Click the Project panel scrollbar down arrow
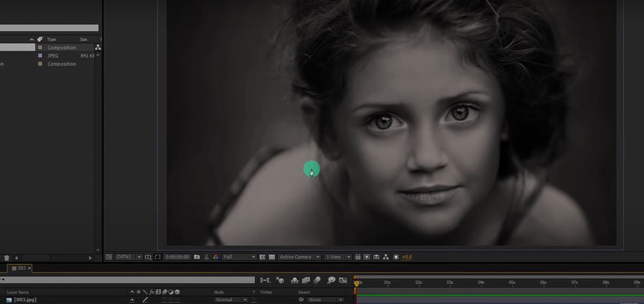 (98, 250)
